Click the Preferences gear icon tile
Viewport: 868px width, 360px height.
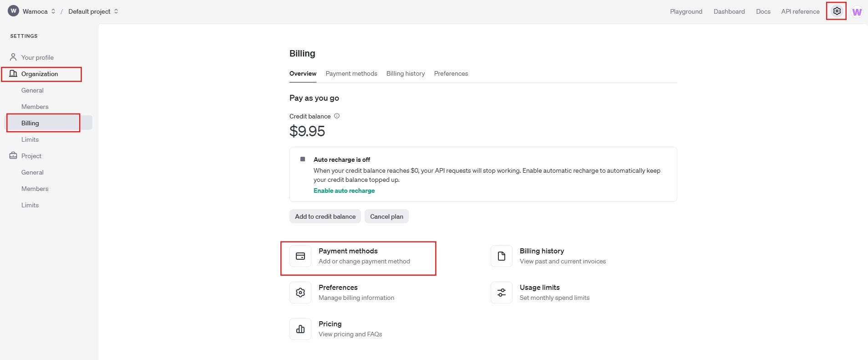[x=300, y=293]
